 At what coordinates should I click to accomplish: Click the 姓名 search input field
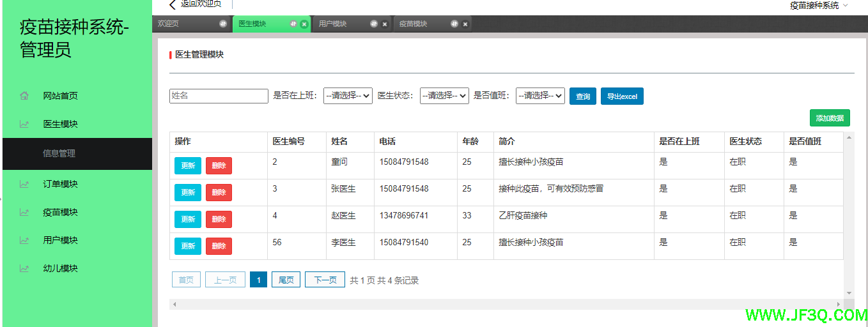[219, 96]
